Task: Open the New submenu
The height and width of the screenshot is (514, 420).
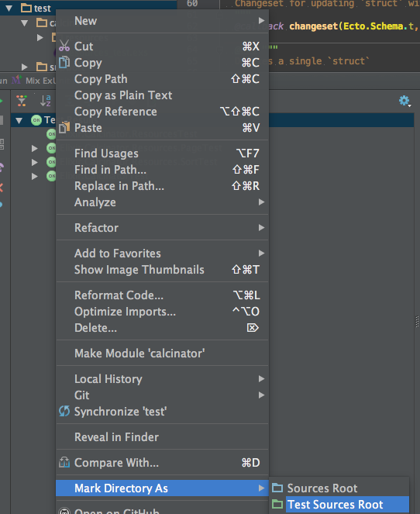Action: pos(162,21)
